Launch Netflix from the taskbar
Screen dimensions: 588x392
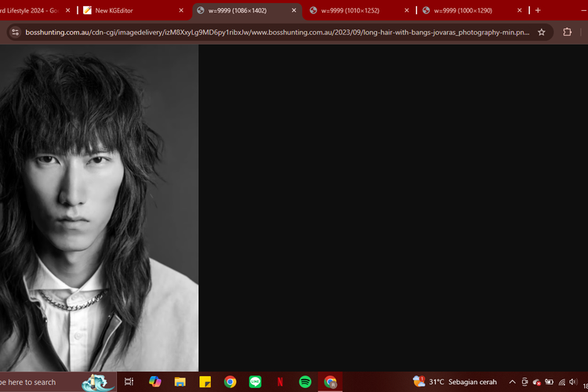pyautogui.click(x=280, y=382)
